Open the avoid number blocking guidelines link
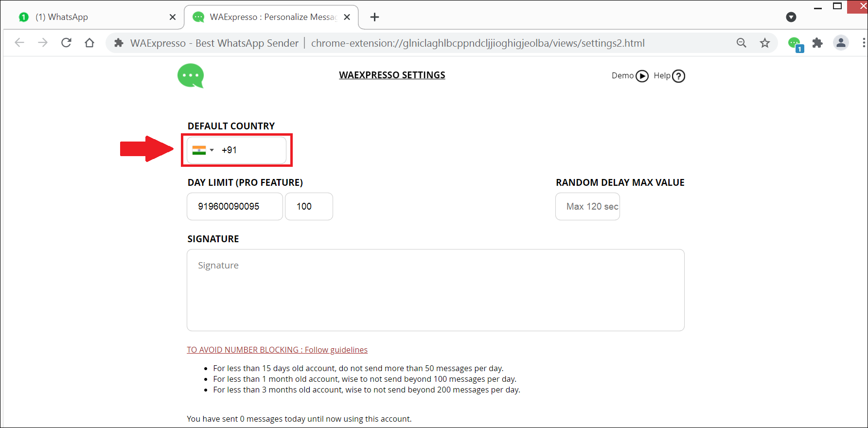 277,350
